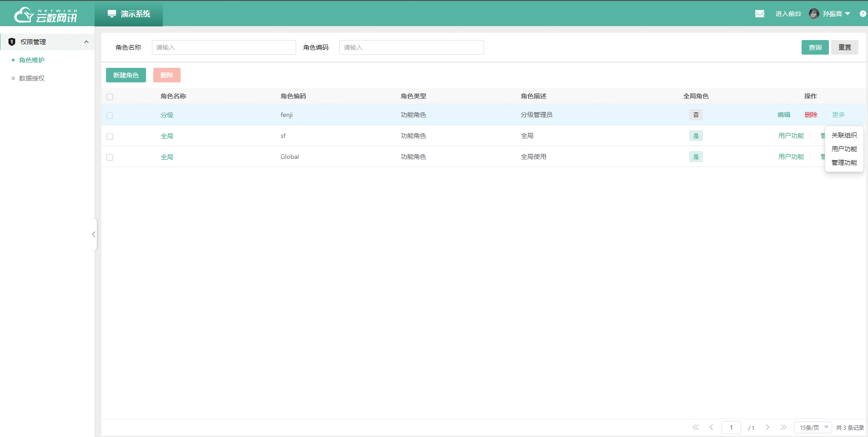Go to the first page arrow
The image size is (868, 437).
(x=695, y=427)
